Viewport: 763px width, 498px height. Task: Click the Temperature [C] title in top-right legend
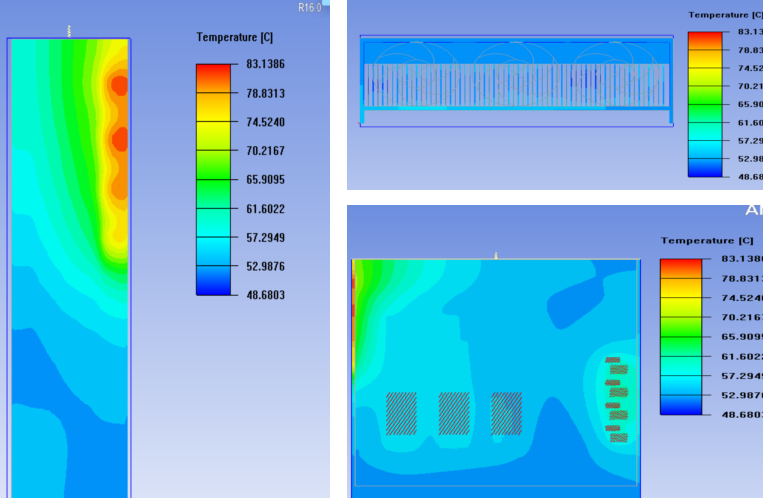click(724, 15)
